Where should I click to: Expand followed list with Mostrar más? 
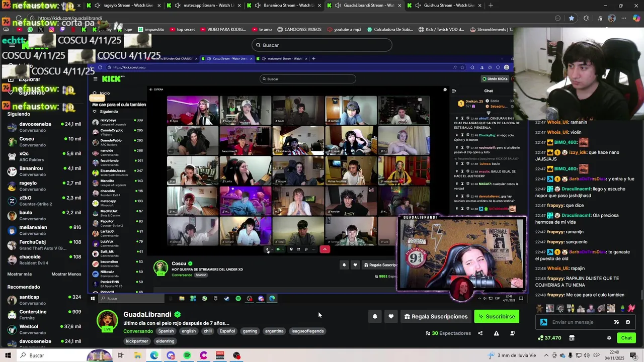coord(20,274)
